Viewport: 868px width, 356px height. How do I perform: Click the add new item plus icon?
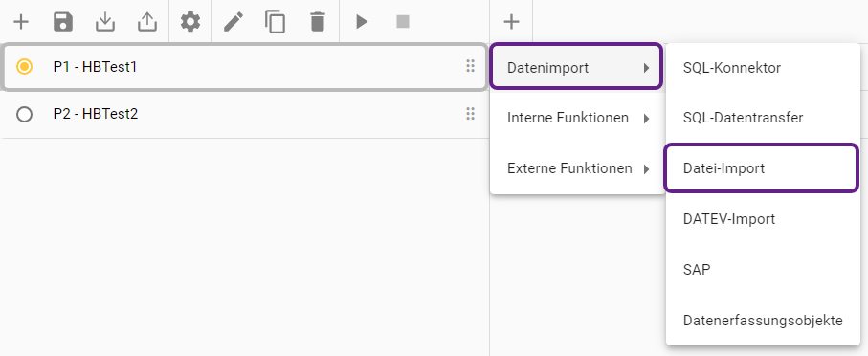21,22
